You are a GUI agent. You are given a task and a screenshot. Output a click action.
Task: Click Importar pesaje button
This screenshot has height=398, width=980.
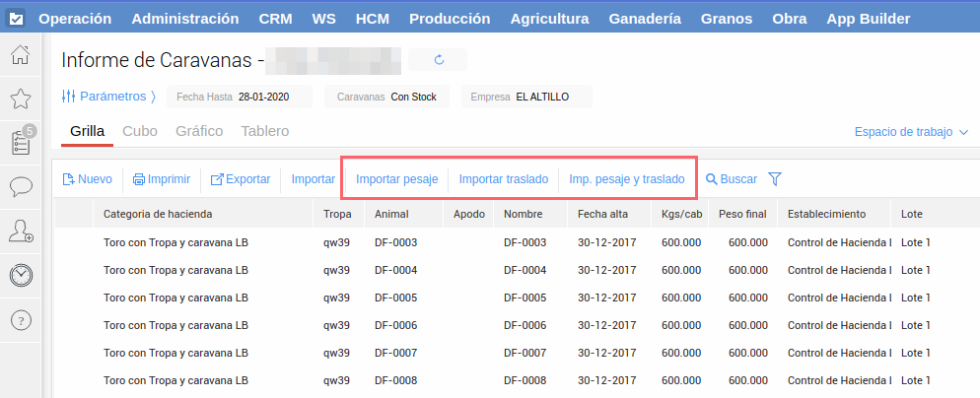coord(397,179)
